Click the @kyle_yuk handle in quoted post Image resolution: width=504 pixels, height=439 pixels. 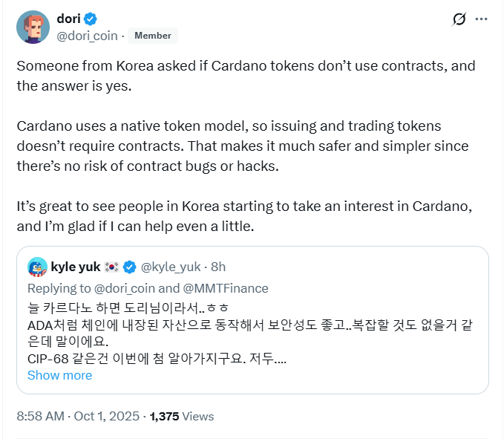[171, 267]
